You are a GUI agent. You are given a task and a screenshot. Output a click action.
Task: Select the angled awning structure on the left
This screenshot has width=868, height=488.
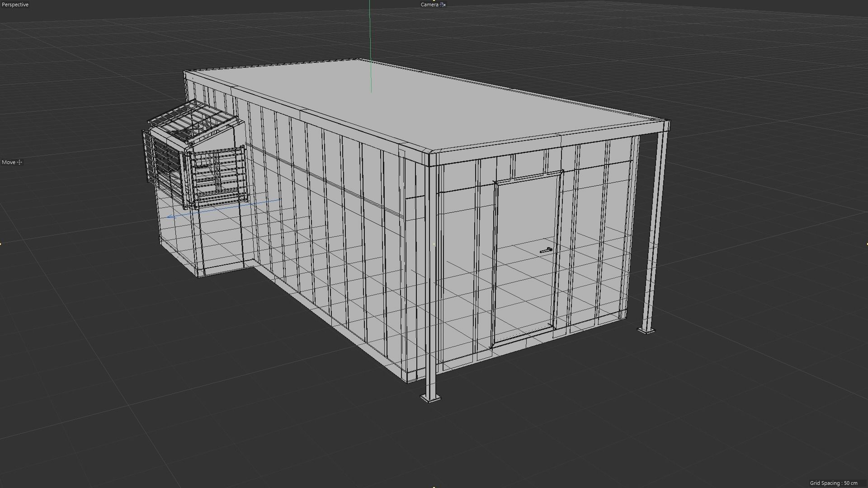pos(194,122)
